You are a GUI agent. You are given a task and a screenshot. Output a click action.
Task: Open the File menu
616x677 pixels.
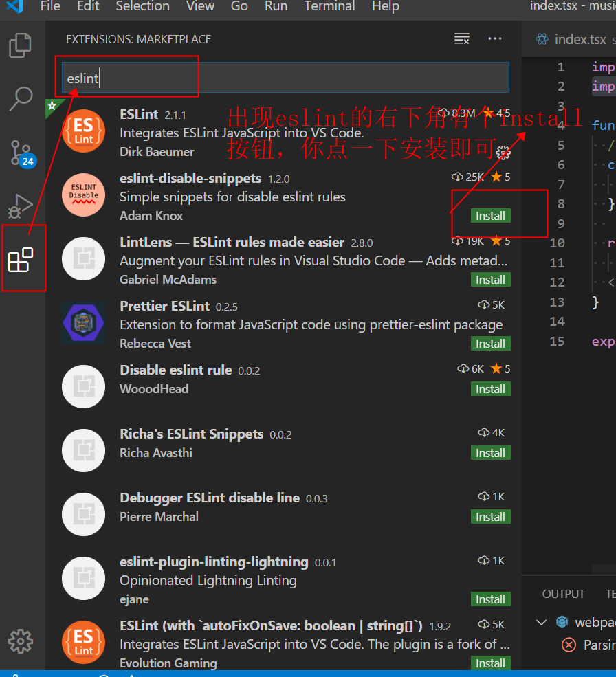click(50, 6)
